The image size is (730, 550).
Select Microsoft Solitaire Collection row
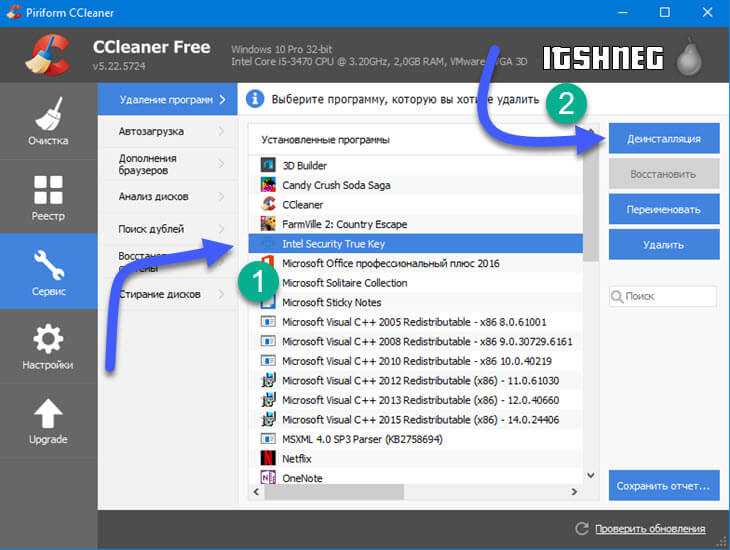coord(415,283)
